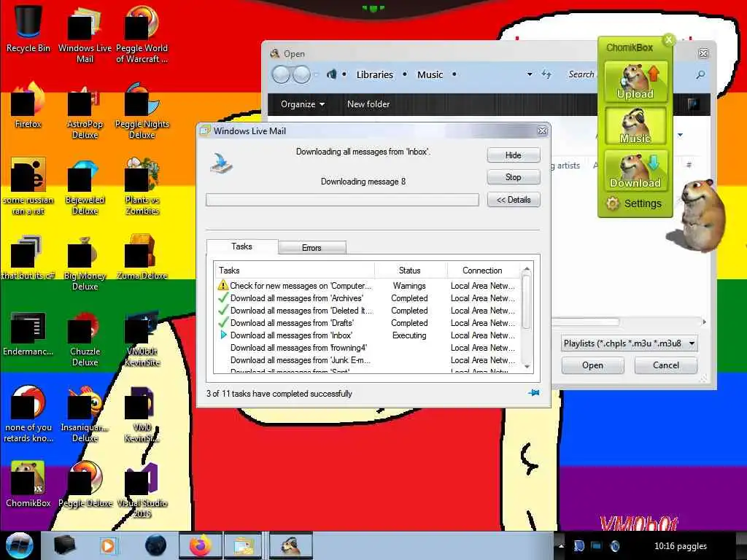Open AstroPop Deluxe desktop icon

pos(85,111)
